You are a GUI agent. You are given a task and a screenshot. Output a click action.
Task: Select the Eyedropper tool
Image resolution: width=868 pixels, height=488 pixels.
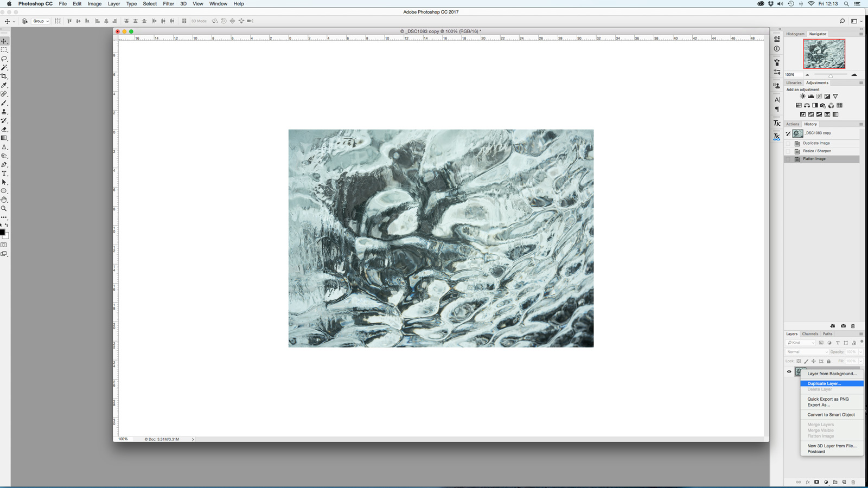4,85
